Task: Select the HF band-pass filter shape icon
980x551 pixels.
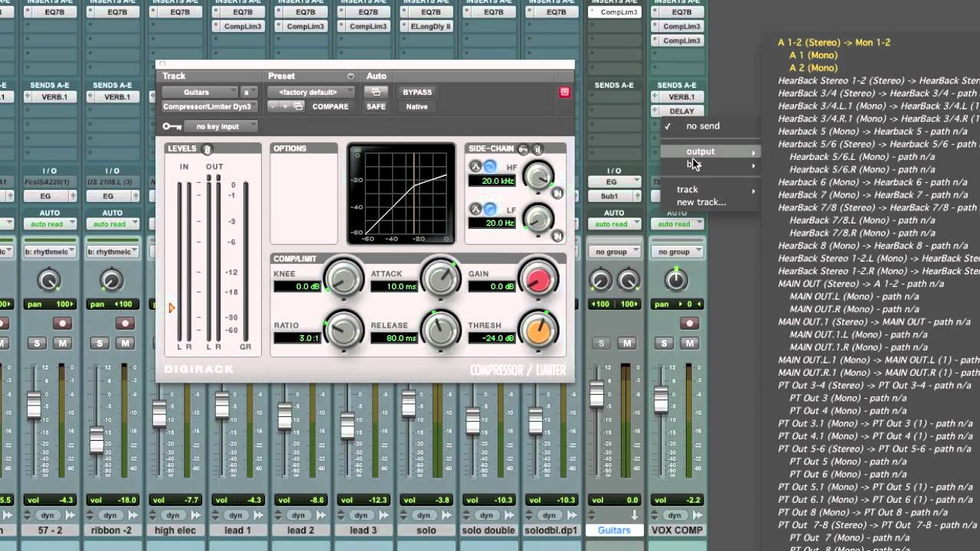Action: pyautogui.click(x=475, y=166)
